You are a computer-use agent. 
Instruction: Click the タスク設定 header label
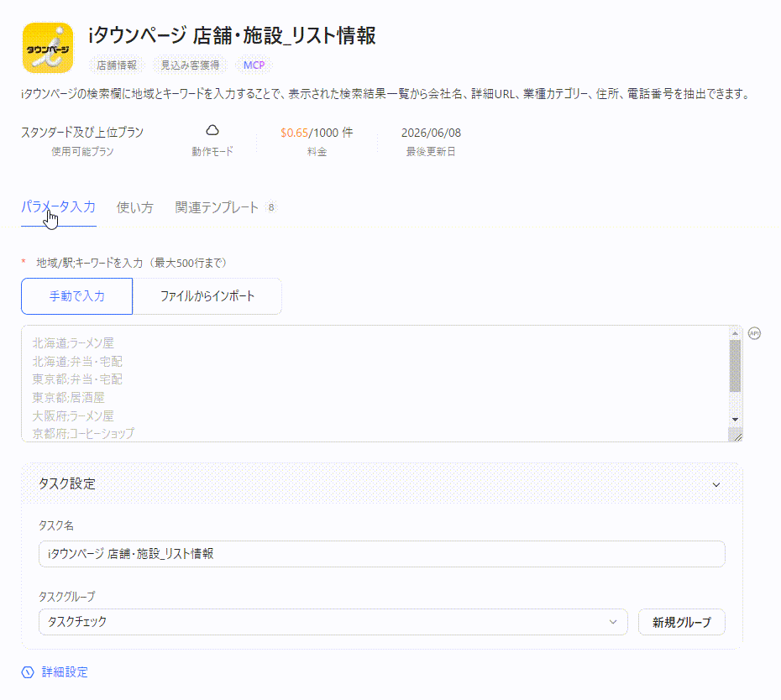[66, 484]
